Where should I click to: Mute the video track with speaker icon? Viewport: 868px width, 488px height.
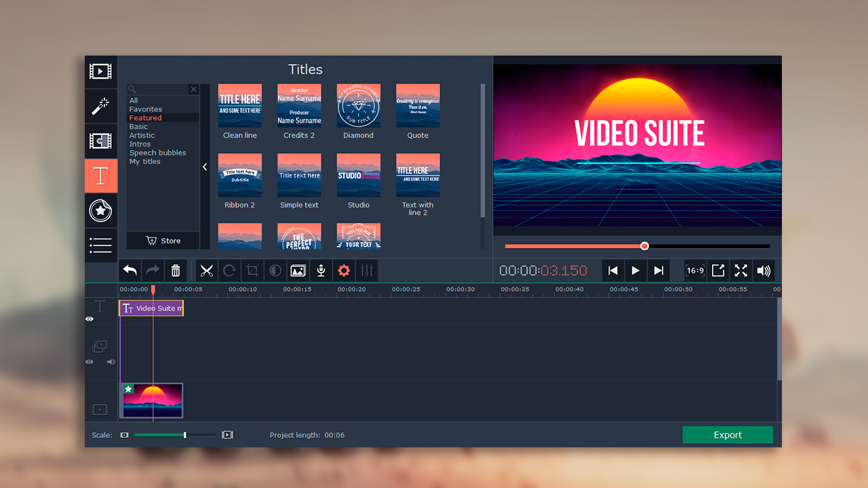[111, 362]
